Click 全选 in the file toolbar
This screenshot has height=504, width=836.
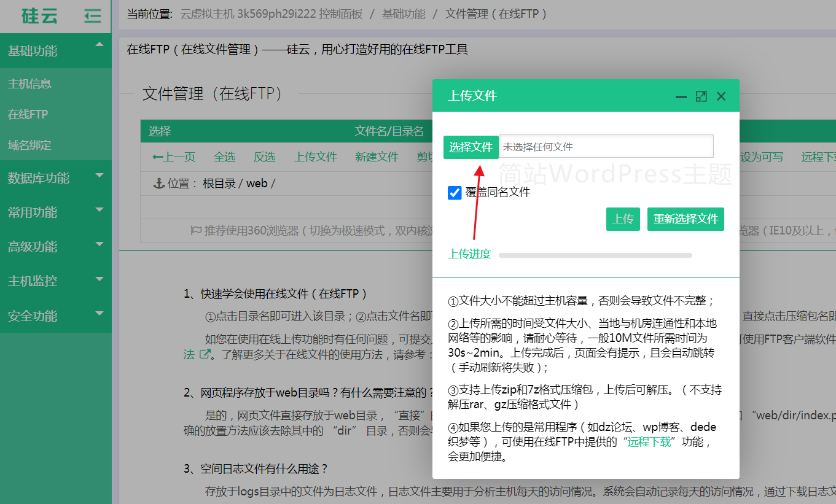click(x=224, y=157)
